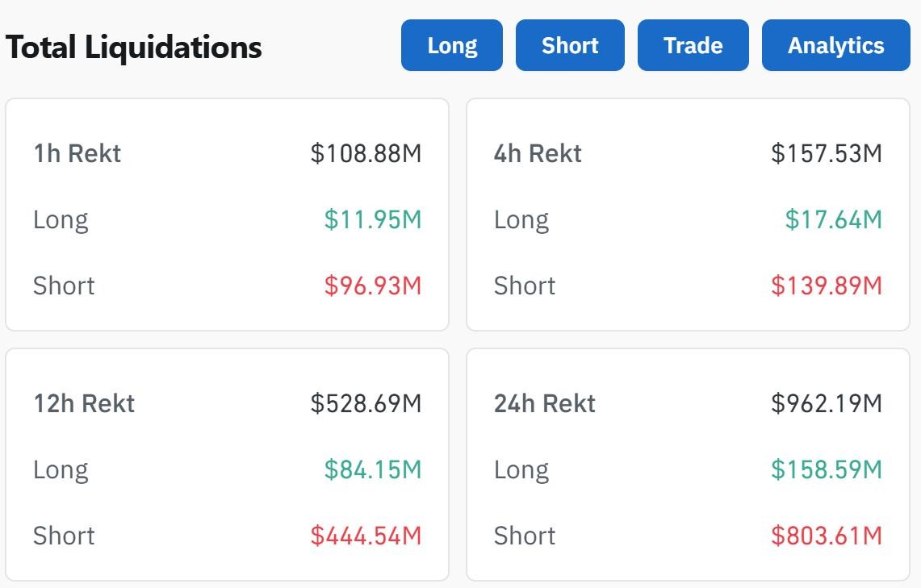
Task: Select the 4h Rekt label
Action: [538, 153]
